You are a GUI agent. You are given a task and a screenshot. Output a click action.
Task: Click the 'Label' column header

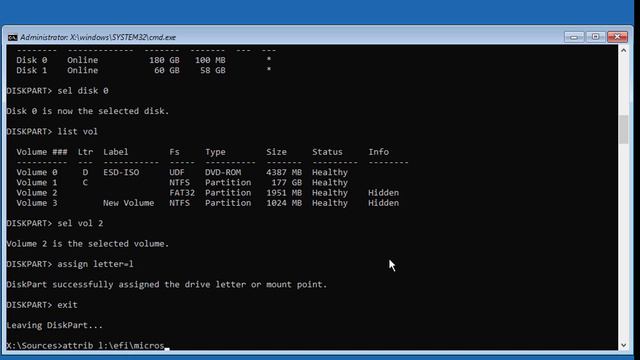[x=116, y=152]
